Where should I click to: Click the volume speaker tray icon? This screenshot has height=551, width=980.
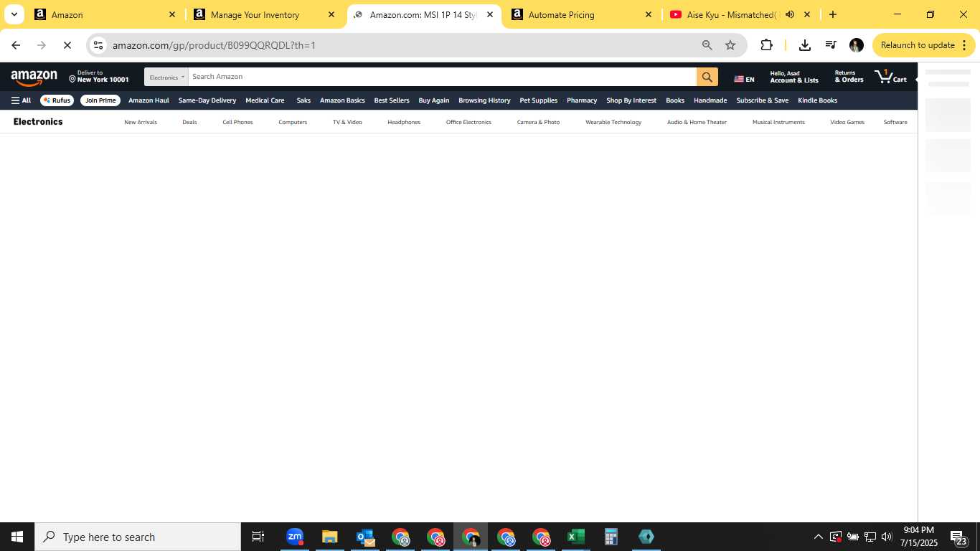click(x=887, y=537)
